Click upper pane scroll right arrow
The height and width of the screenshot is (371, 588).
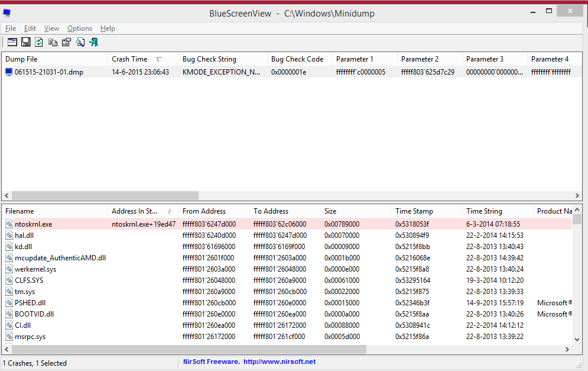click(577, 196)
